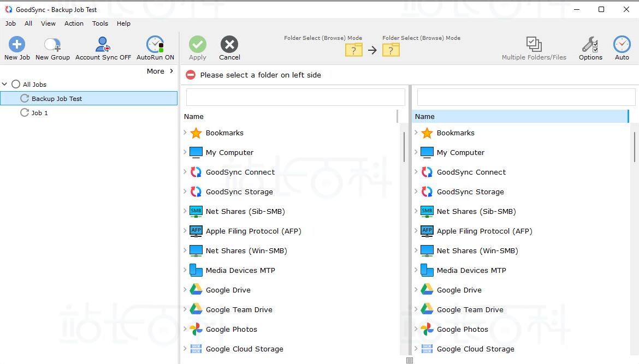
Task: Expand GoodSync Connect in the left pane
Action: point(185,171)
